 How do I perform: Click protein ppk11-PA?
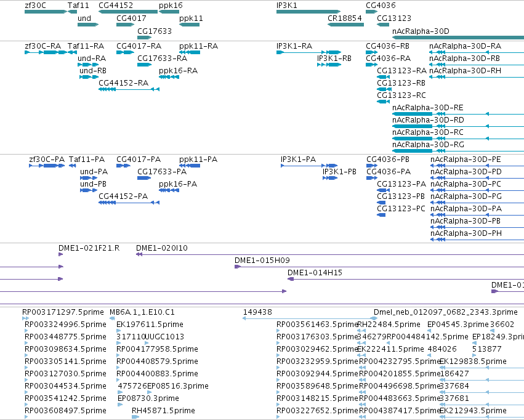(190, 166)
